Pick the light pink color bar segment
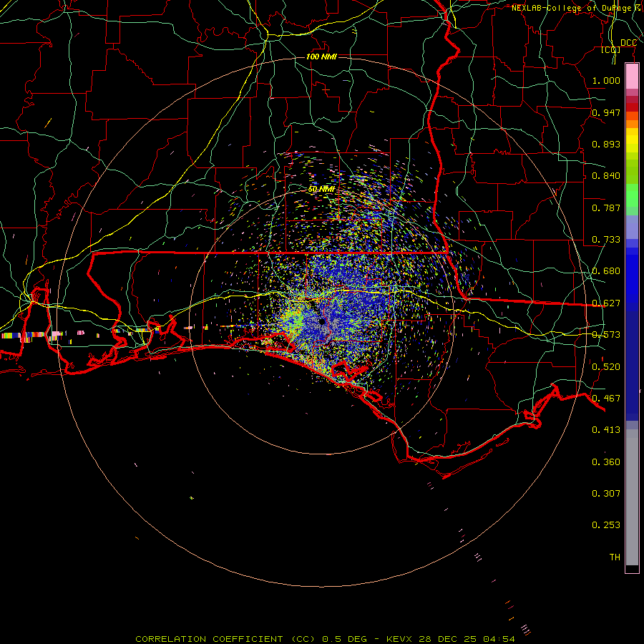This screenshot has height=644, width=644. 632,77
